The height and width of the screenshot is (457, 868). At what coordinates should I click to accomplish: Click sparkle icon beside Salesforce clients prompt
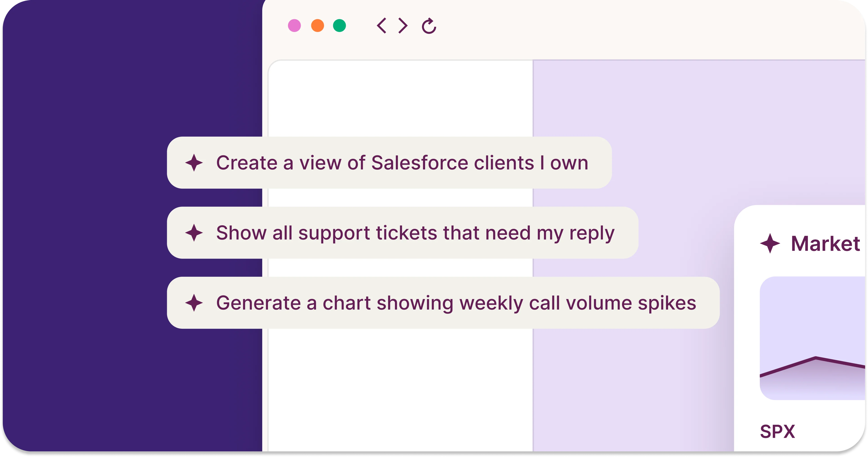click(194, 163)
